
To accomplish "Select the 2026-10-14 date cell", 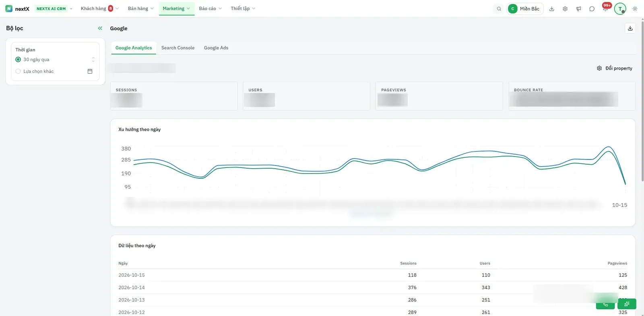I will coord(132,287).
